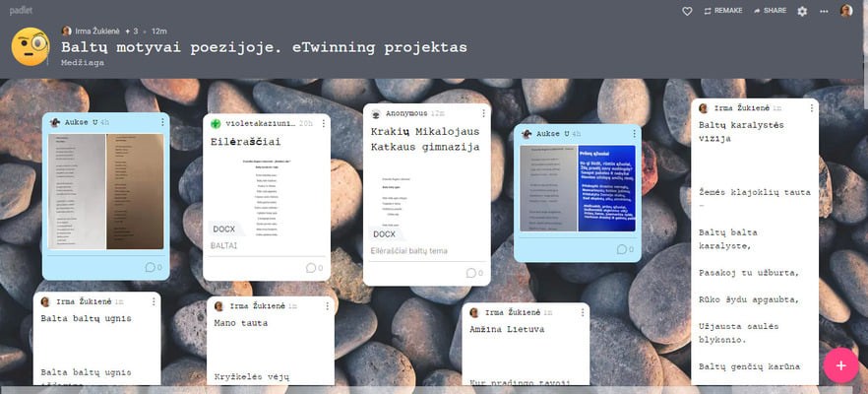Click the REMAKE button
This screenshot has height=394, width=868.
coord(723,11)
